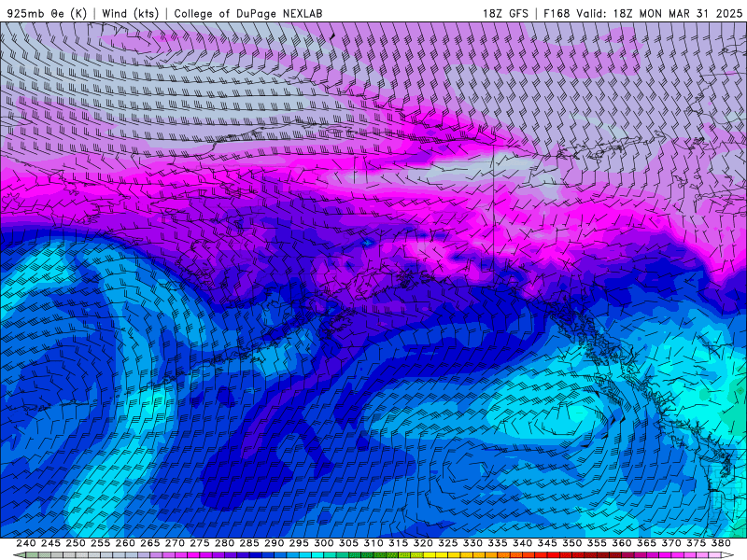Screen dimensions: 747x560
Task: Click the 315 legend value
Action: [x=399, y=543]
